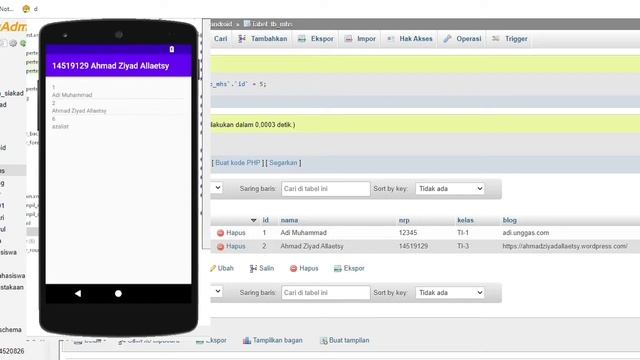
Task: Click the kelas value TI-3
Action: [x=463, y=246]
